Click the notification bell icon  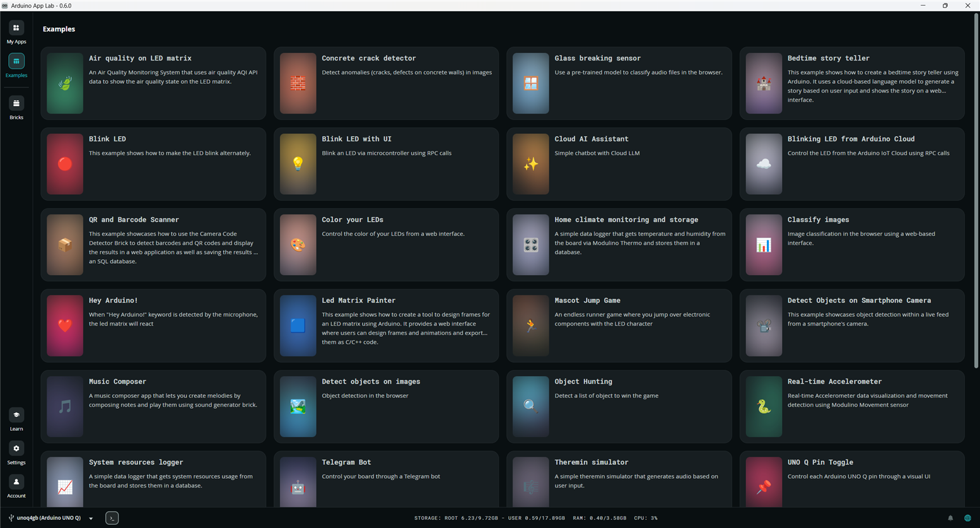[x=950, y=518]
